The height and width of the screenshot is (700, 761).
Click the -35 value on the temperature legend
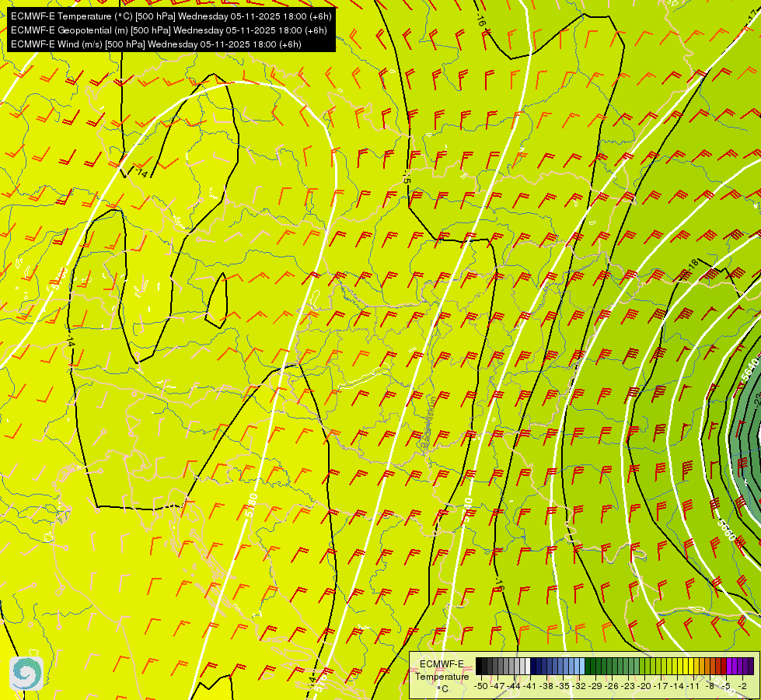(x=563, y=686)
